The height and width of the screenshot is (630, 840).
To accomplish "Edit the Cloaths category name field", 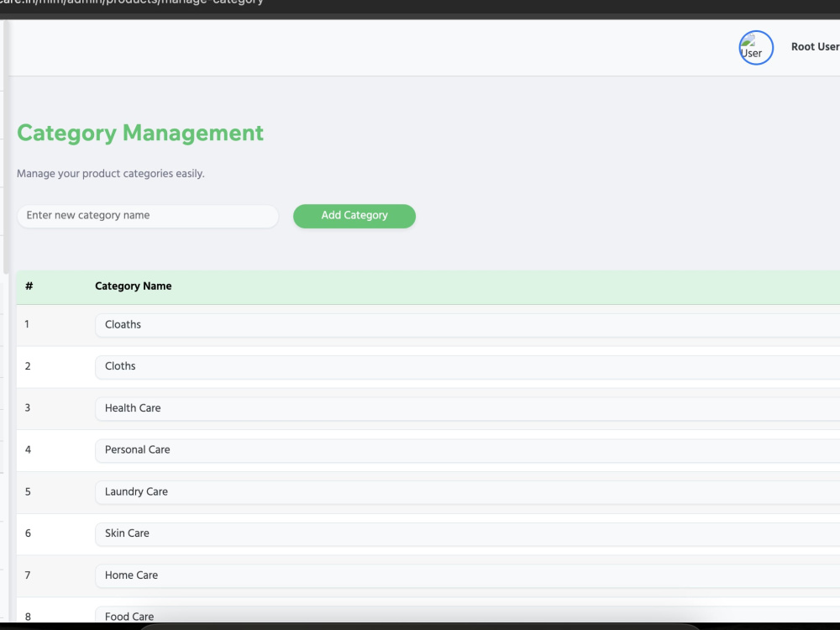I will coord(467,325).
